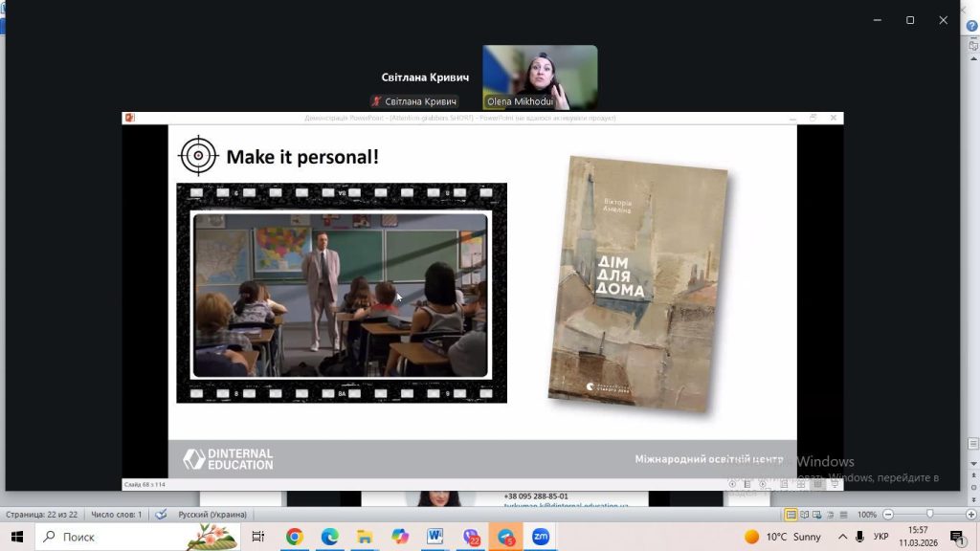
Task: Switch Word to Print Layout view
Action: pos(791,515)
